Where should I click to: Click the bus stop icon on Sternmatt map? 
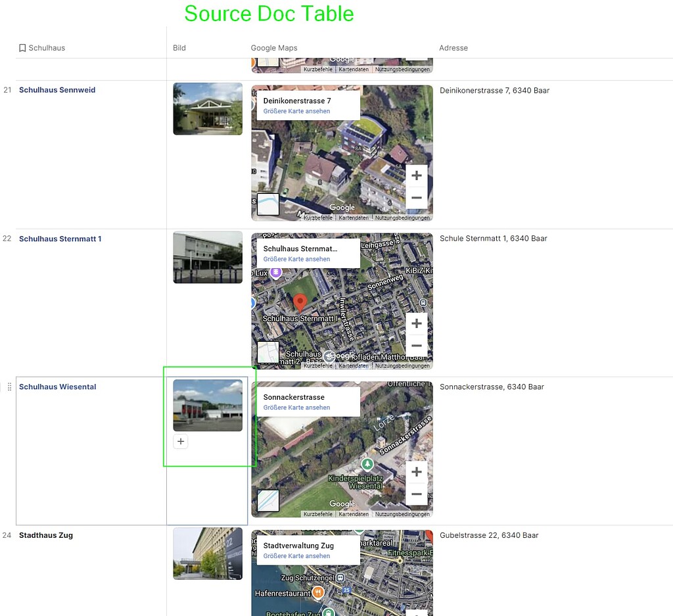(423, 302)
